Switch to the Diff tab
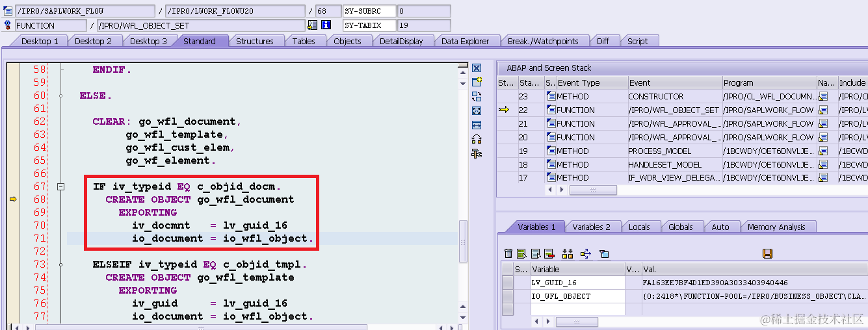This screenshot has height=330, width=868. (x=603, y=41)
